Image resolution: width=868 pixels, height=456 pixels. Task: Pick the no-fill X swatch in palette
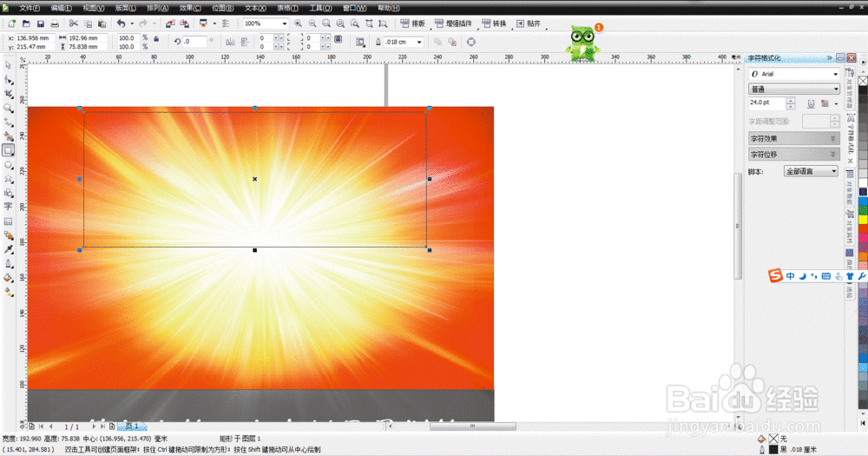863,81
